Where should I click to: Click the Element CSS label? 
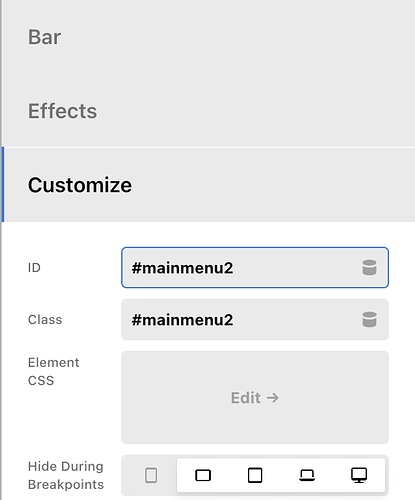click(x=54, y=371)
